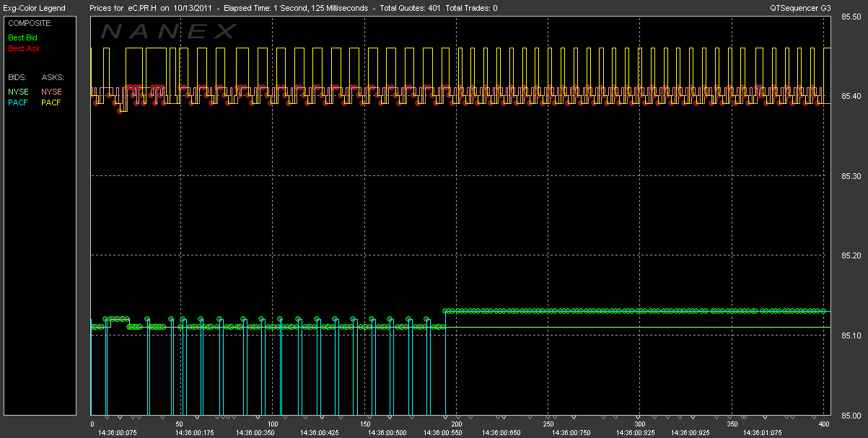Click the green "Best Bid" legend entry
This screenshot has height=438, width=868.
click(x=23, y=37)
